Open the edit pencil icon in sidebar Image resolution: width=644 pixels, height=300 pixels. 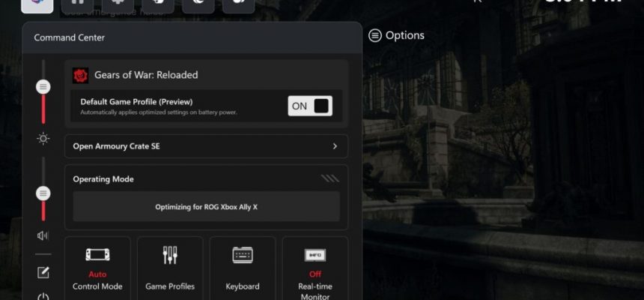[43, 272]
